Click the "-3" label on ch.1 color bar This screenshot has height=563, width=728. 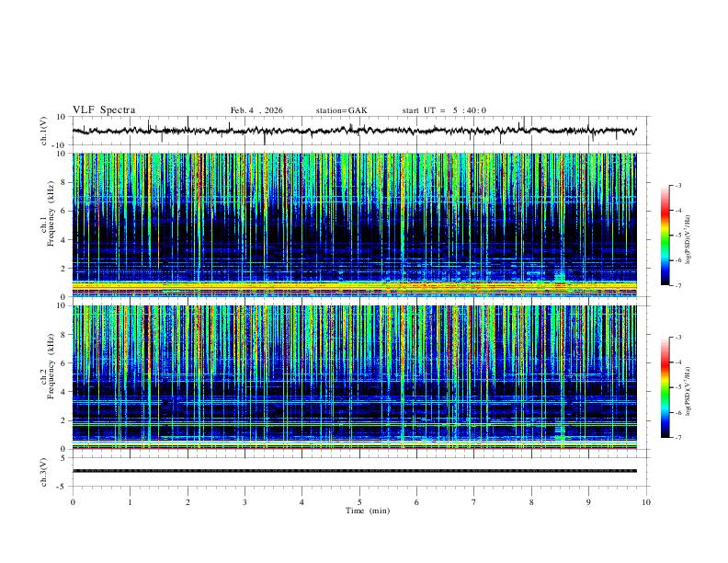[677, 185]
